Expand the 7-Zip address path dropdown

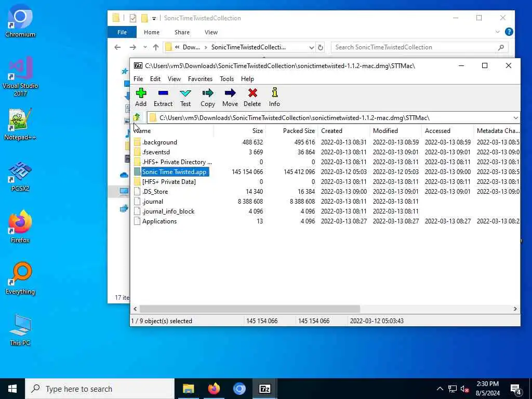[516, 118]
